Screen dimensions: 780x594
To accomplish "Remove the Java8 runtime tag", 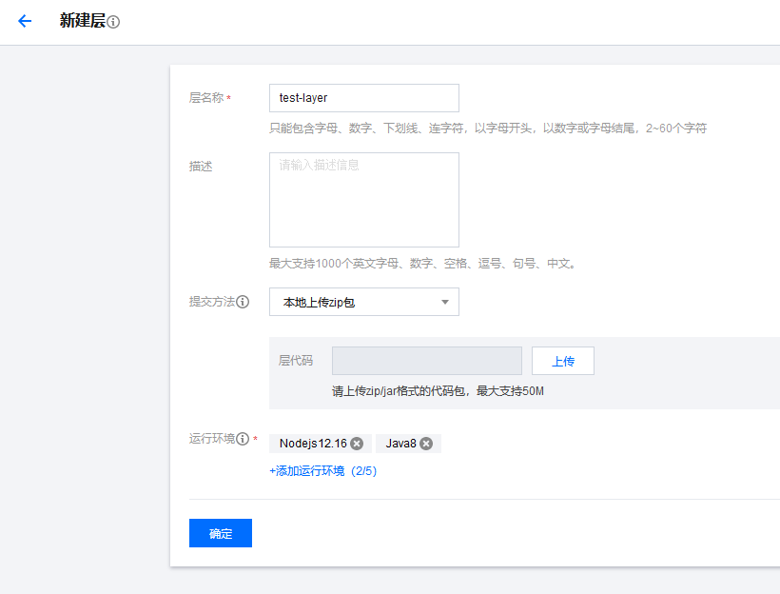I will [426, 443].
